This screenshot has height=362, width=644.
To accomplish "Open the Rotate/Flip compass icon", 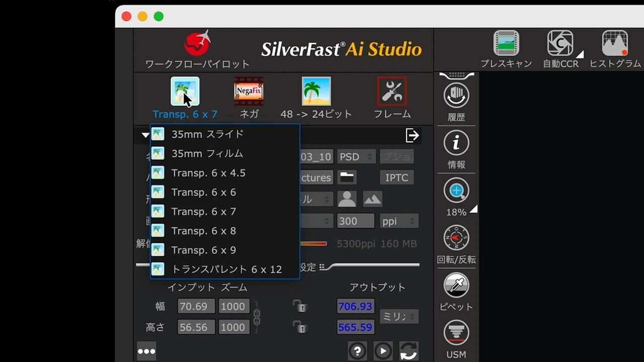I will click(456, 238).
